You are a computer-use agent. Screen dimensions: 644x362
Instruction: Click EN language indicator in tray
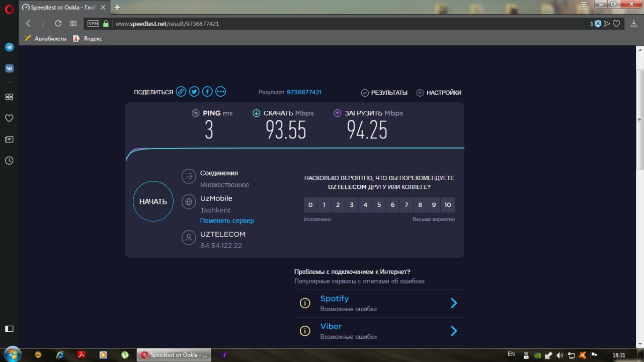511,354
